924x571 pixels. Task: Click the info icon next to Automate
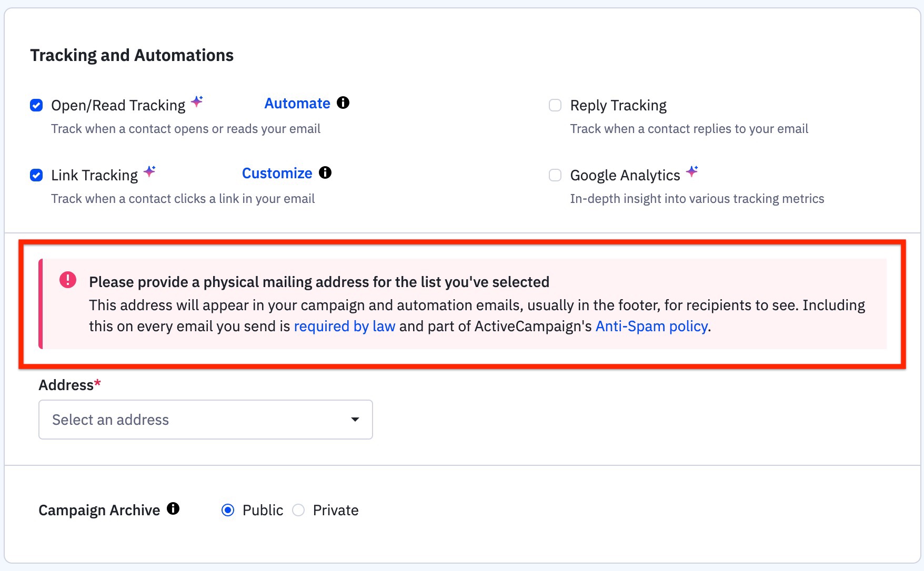tap(343, 103)
